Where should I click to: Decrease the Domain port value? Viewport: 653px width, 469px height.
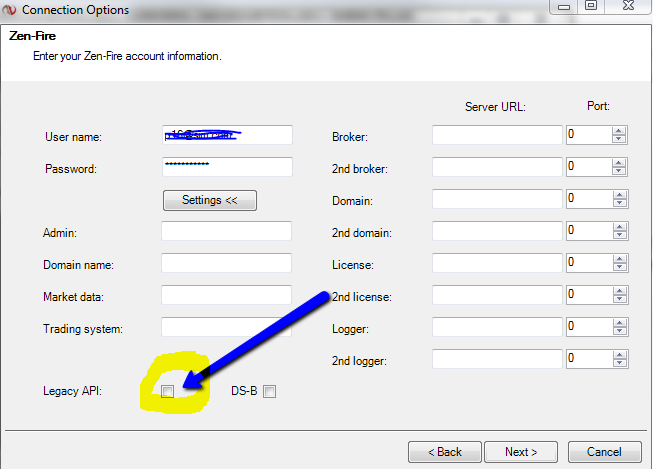click(620, 203)
